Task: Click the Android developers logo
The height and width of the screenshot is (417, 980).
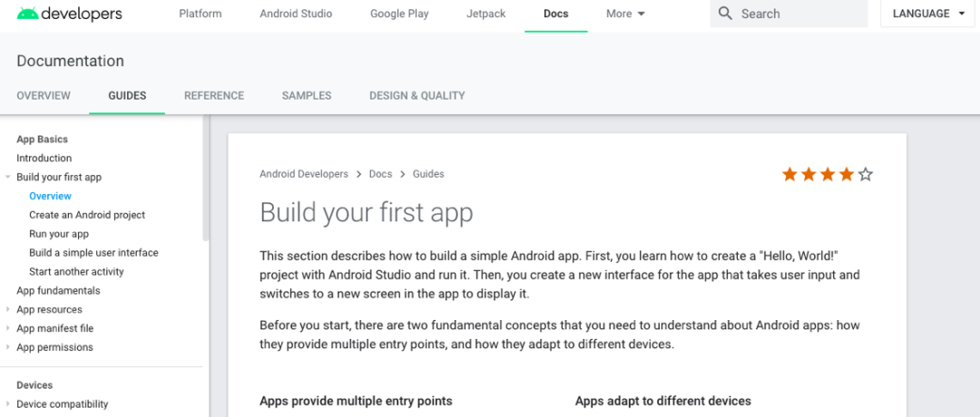Action: (69, 13)
